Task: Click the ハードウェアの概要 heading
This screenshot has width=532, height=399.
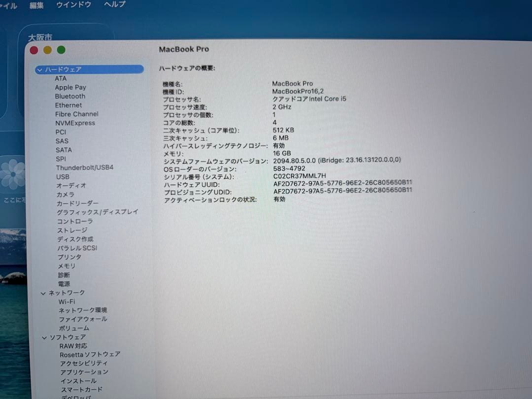Action: point(187,68)
